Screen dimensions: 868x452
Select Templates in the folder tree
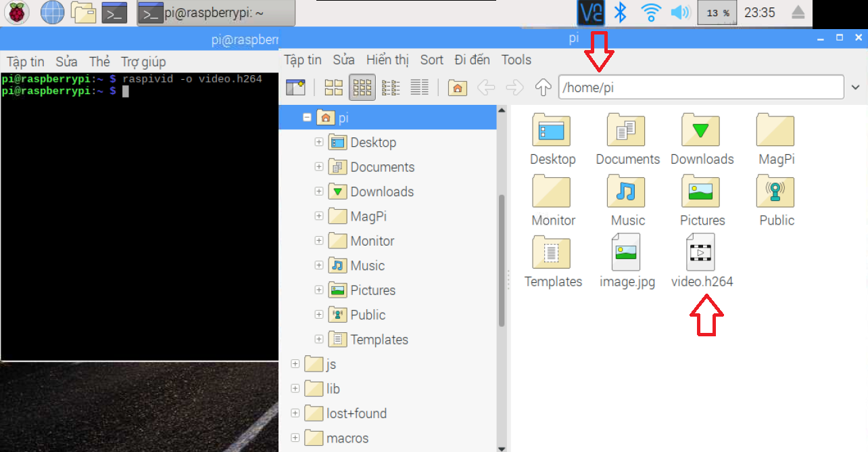(x=368, y=340)
